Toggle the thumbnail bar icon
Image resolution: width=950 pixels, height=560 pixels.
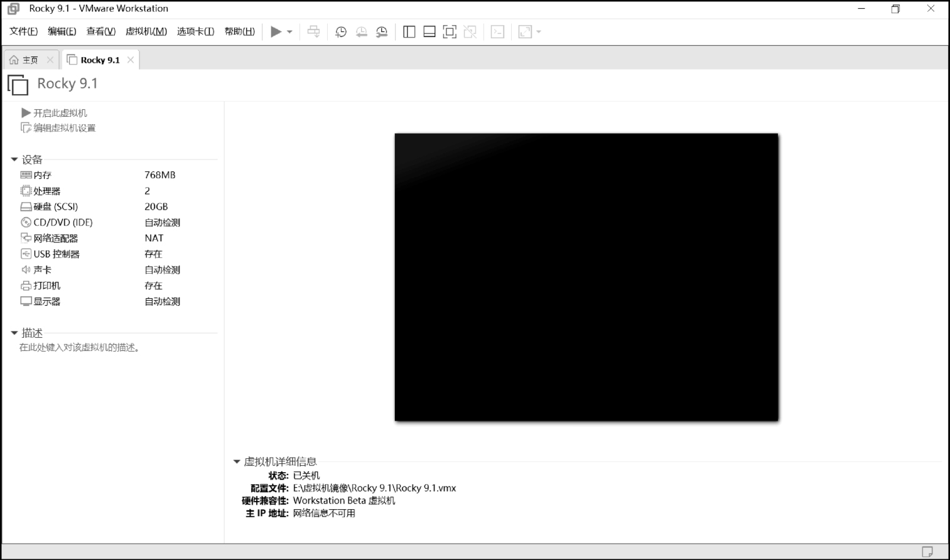429,32
